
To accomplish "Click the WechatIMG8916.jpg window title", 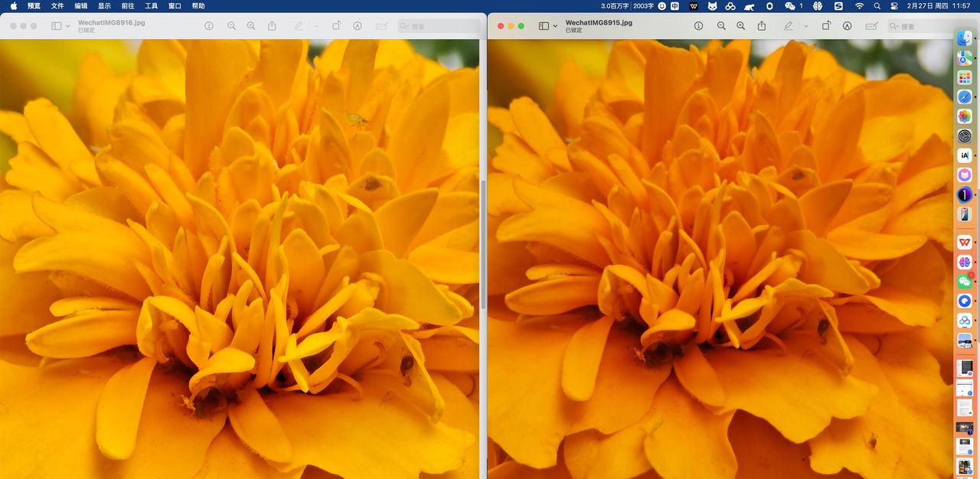I will (x=111, y=23).
